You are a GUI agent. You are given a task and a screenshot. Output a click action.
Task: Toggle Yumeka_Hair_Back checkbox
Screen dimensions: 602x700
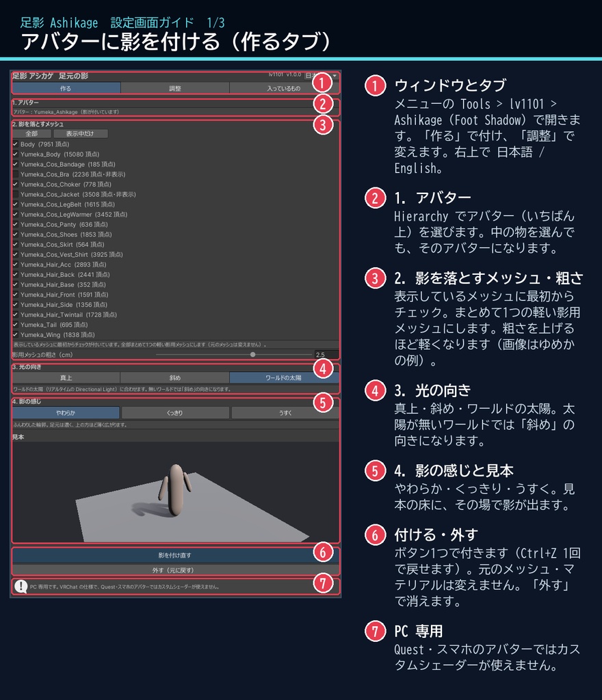point(15,275)
